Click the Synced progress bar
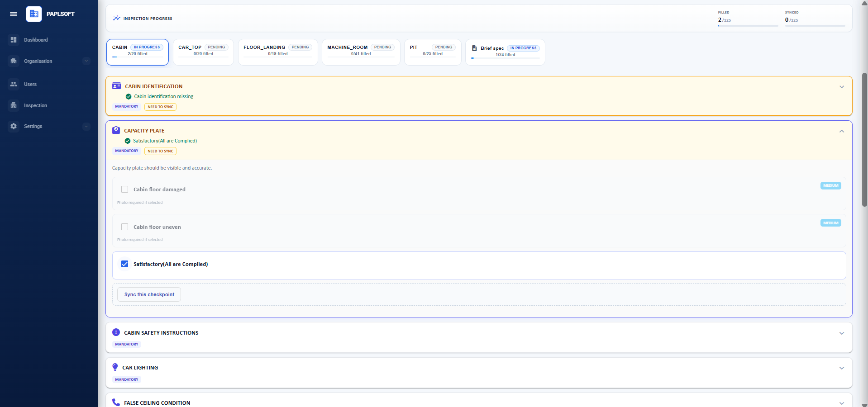868x407 pixels. (815, 26)
